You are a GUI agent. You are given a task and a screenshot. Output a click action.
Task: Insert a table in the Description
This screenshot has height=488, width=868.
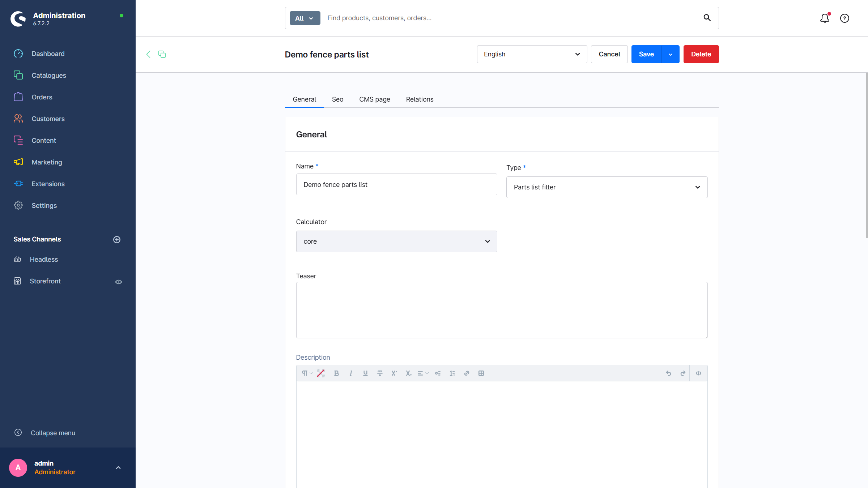(x=481, y=373)
